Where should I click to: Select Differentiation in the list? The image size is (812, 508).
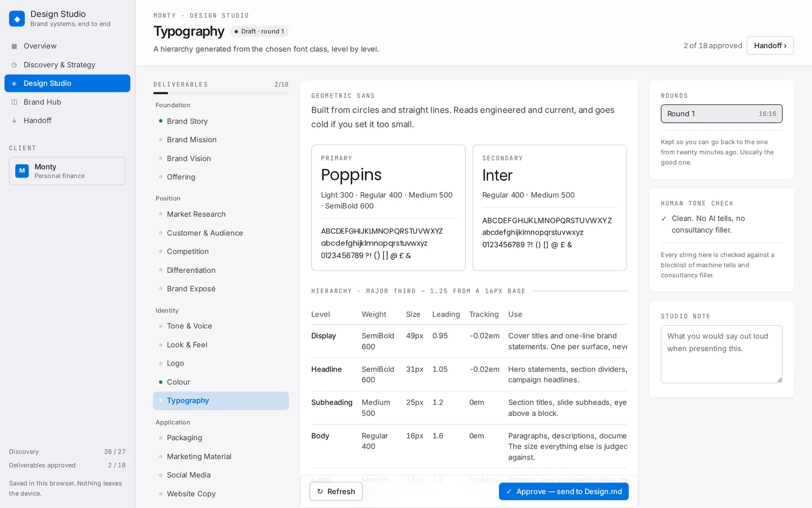click(x=221, y=270)
